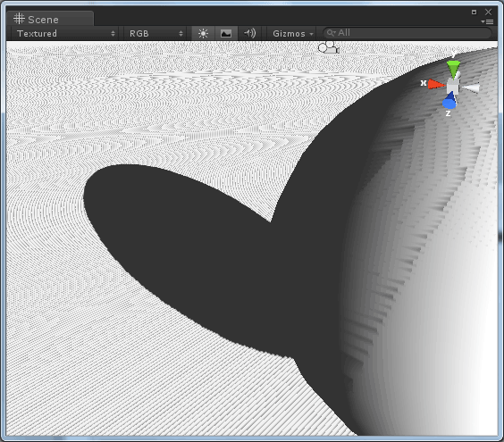Click the blue Z axis cone

point(449,101)
